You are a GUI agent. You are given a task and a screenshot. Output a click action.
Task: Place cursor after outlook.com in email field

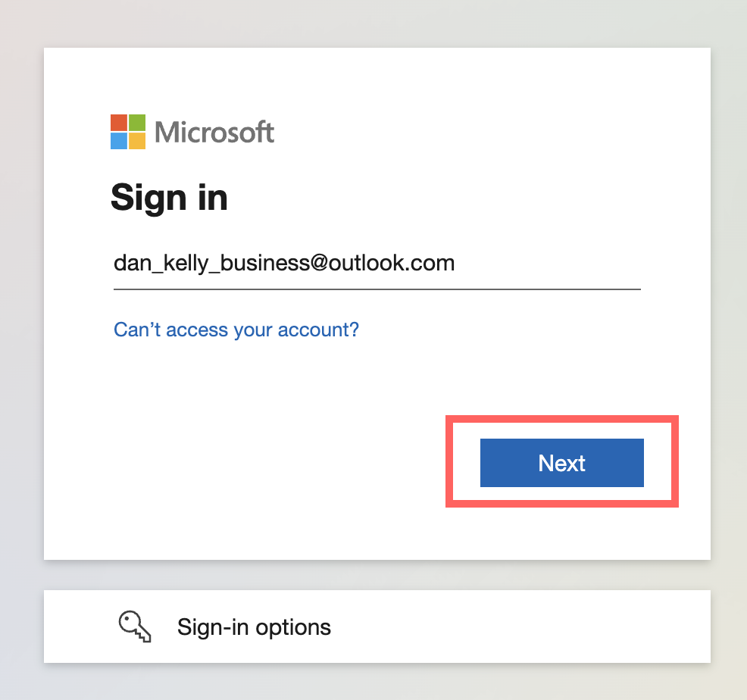point(456,264)
